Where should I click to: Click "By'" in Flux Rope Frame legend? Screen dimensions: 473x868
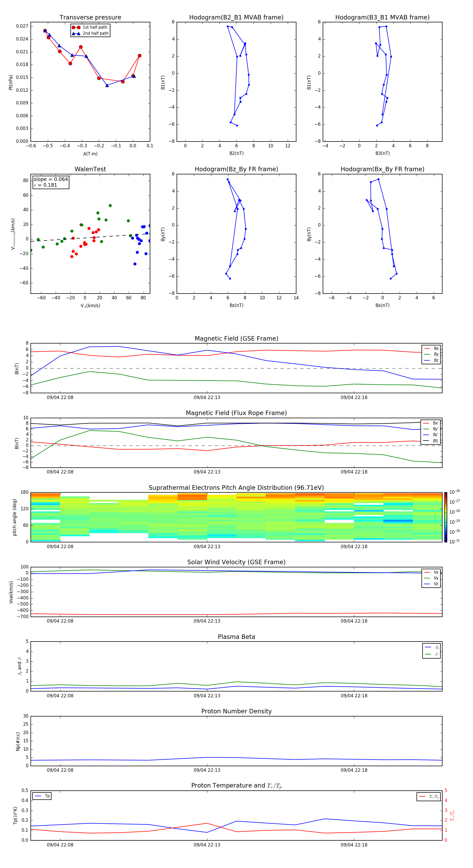(x=431, y=429)
